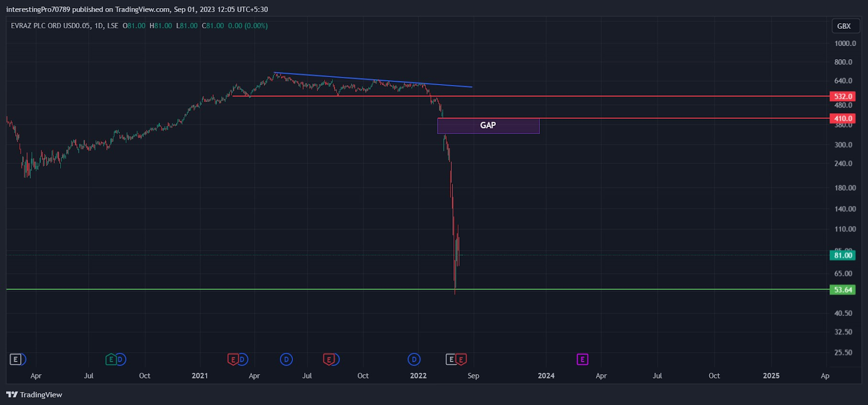
Task: Click the red earnings E marker before Apr 2021
Action: 233,359
